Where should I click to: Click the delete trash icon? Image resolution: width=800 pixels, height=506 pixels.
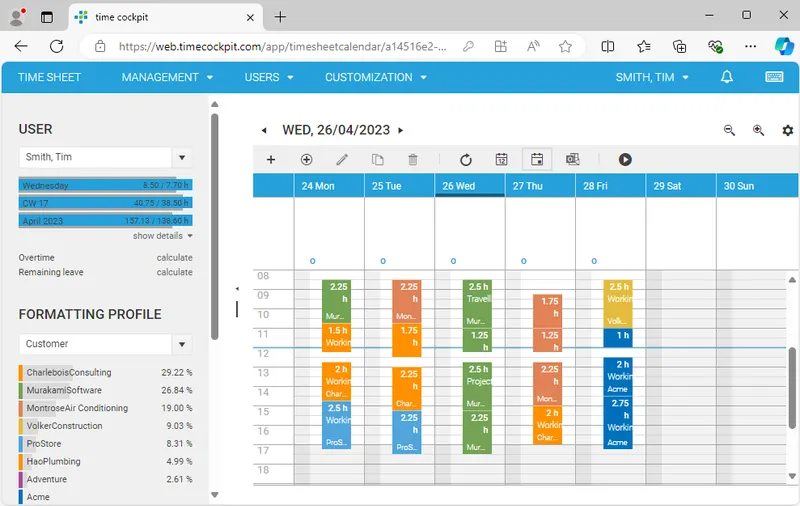pos(413,160)
